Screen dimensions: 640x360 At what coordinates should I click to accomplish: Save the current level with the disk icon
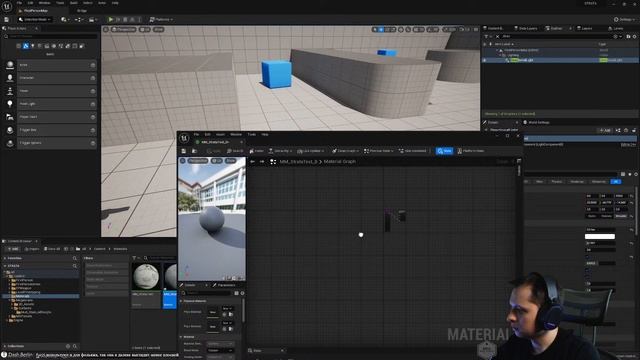(7, 19)
